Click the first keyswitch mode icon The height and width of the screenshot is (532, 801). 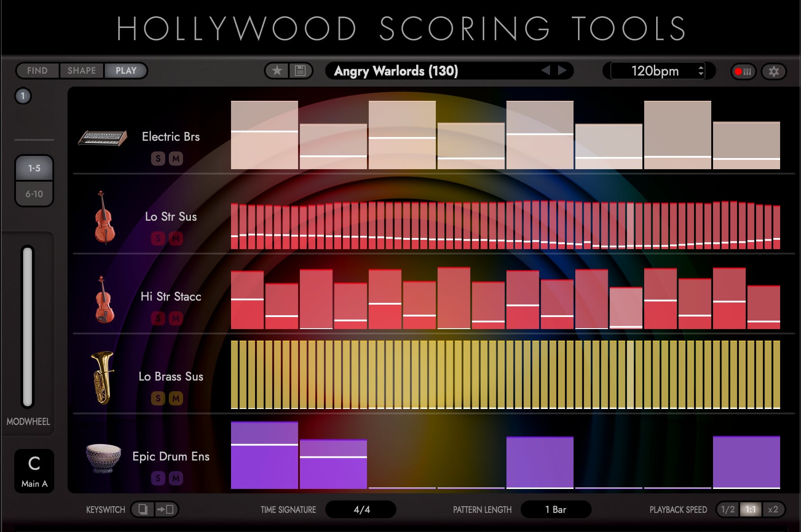pos(143,509)
